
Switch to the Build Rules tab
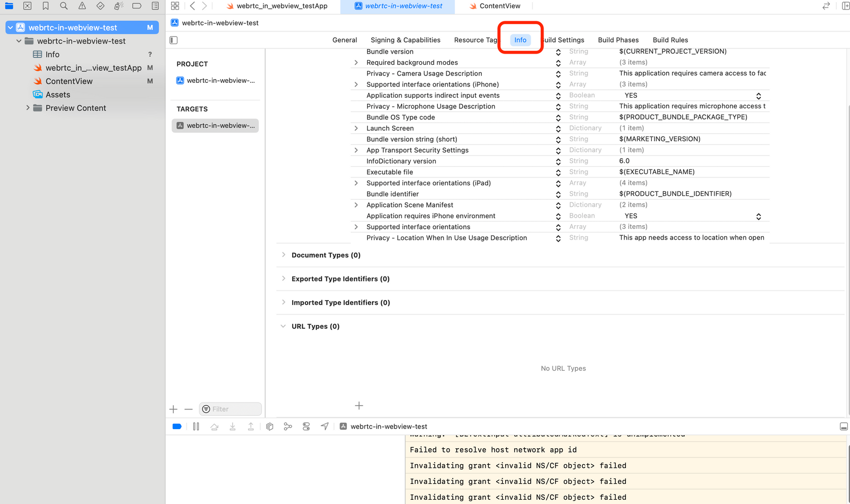click(670, 40)
